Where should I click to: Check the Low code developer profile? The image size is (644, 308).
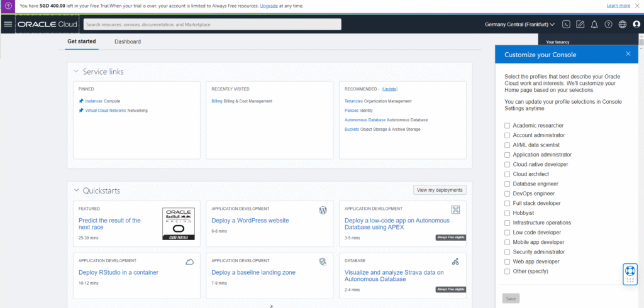click(508, 233)
